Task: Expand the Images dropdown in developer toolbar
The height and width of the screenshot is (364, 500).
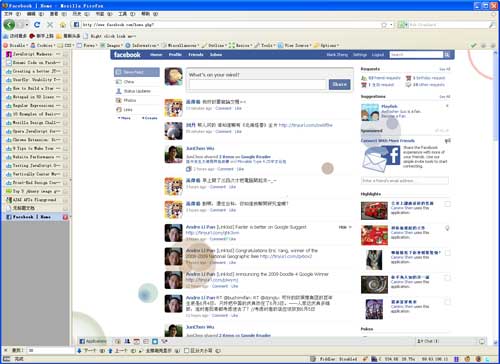Action: pos(111,45)
